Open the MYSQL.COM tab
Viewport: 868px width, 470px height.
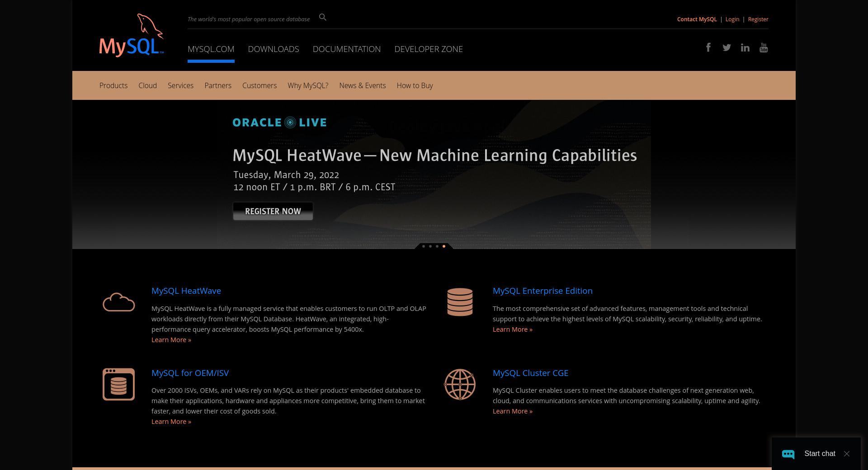pyautogui.click(x=211, y=49)
